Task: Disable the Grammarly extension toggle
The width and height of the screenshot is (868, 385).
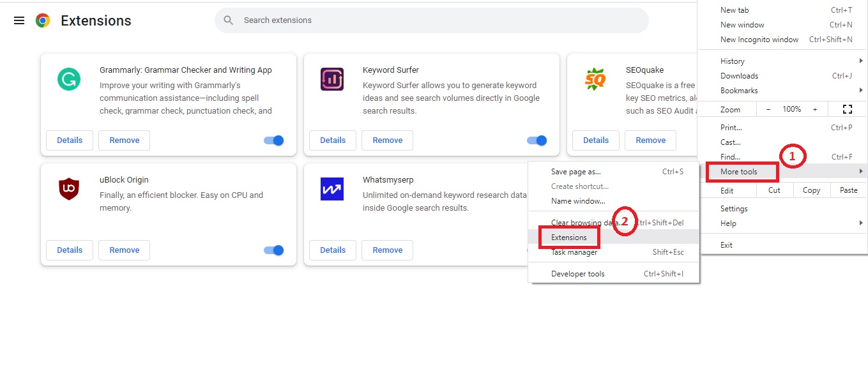Action: point(274,140)
